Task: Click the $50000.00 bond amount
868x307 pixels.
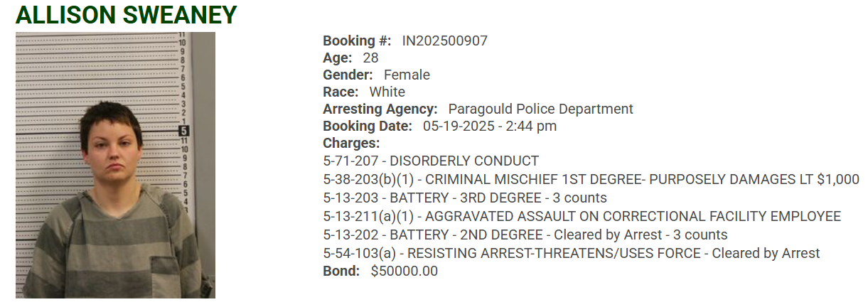Action: point(404,271)
